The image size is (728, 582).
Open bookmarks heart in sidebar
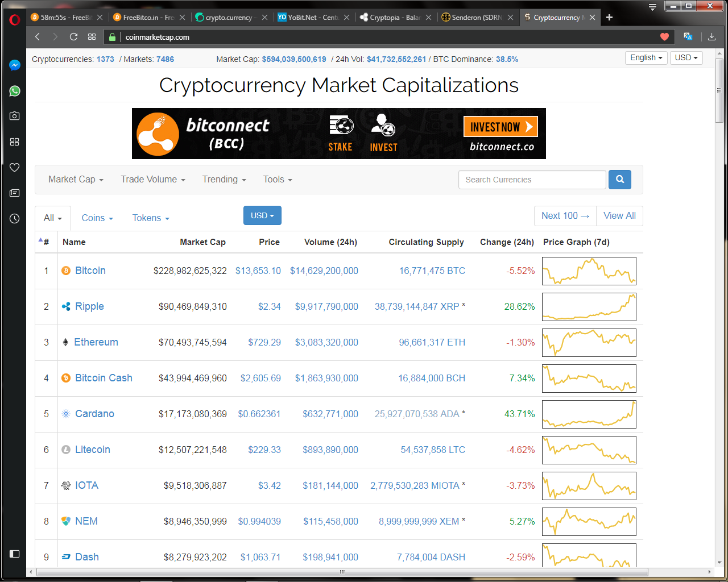[15, 167]
